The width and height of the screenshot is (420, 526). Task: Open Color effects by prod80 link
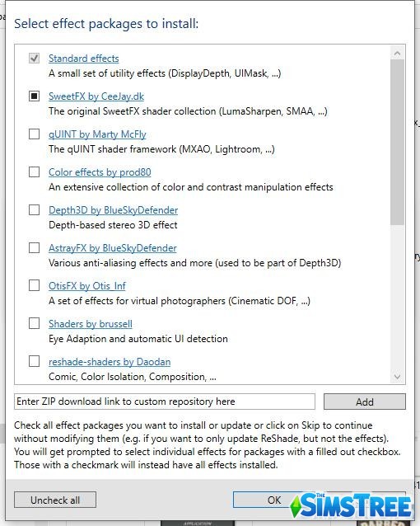point(100,172)
